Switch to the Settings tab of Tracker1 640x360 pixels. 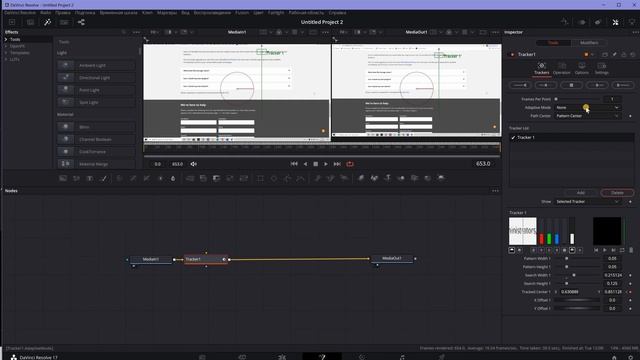pyautogui.click(x=602, y=69)
